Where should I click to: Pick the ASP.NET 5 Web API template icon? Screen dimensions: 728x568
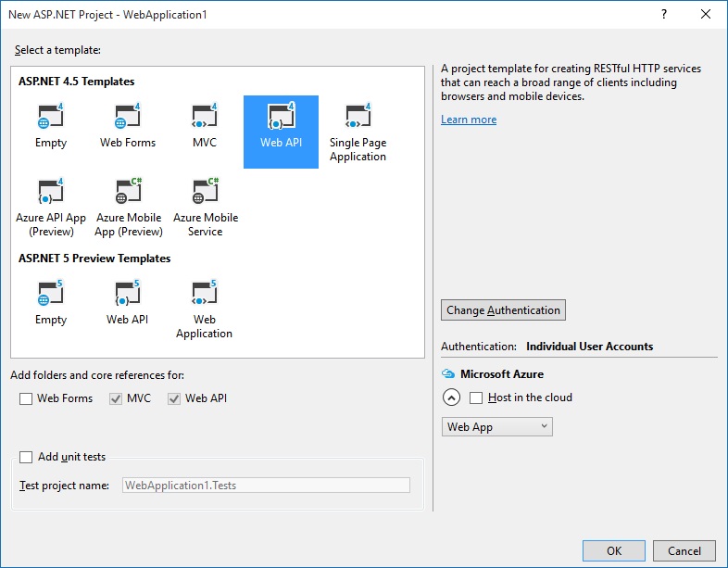pos(127,293)
